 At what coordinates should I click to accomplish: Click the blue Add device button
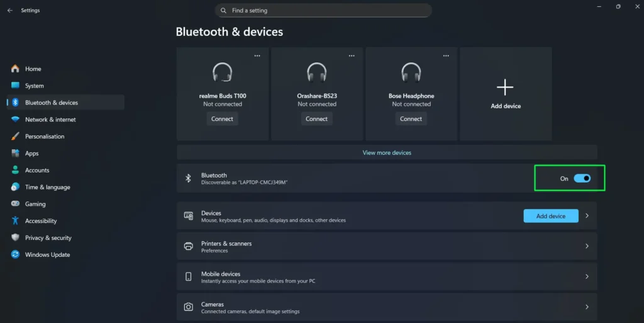point(551,216)
